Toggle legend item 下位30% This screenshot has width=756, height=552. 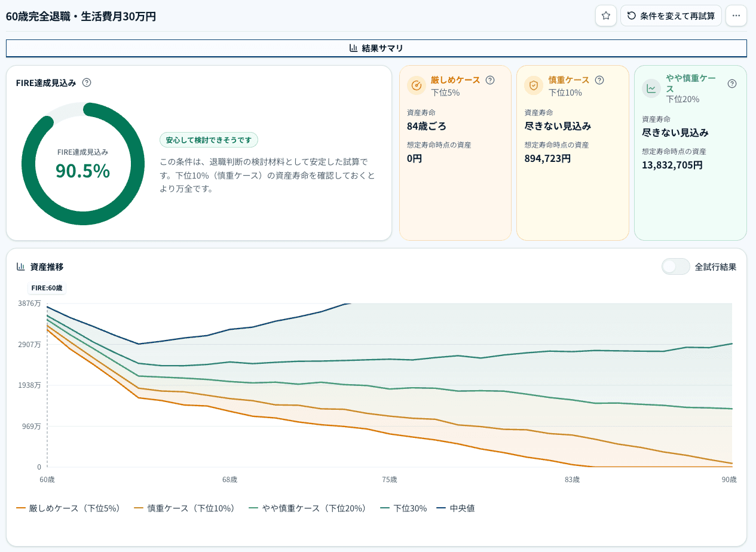coord(403,508)
